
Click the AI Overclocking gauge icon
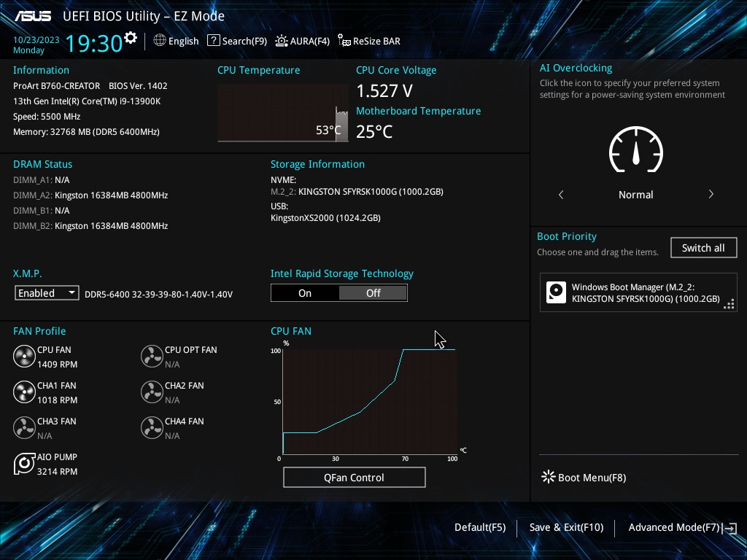(636, 149)
